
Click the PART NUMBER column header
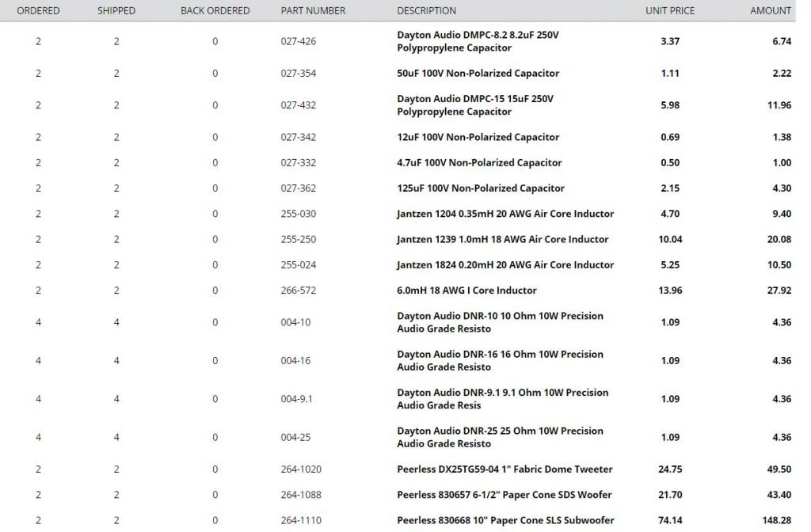pyautogui.click(x=313, y=10)
